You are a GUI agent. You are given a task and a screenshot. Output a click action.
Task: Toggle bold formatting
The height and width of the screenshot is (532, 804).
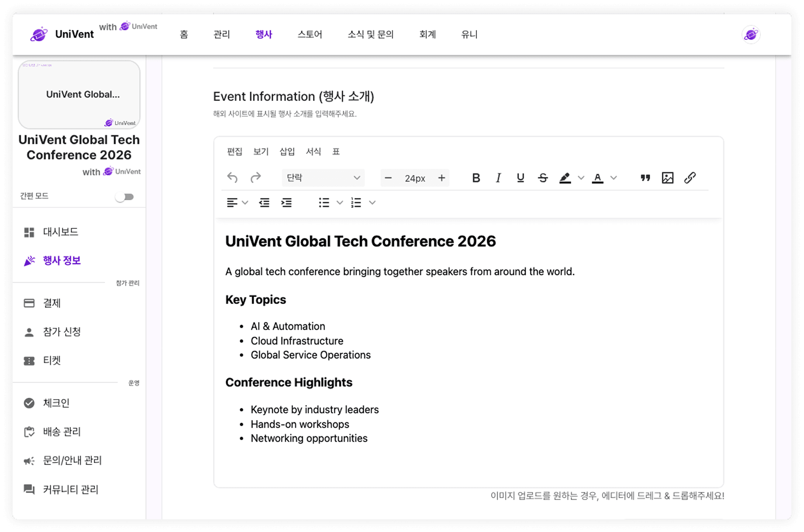click(476, 178)
